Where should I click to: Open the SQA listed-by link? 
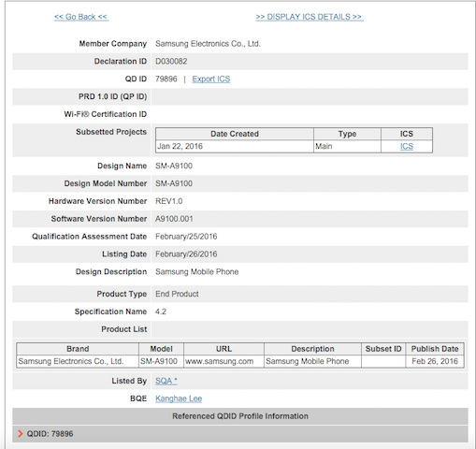point(166,381)
